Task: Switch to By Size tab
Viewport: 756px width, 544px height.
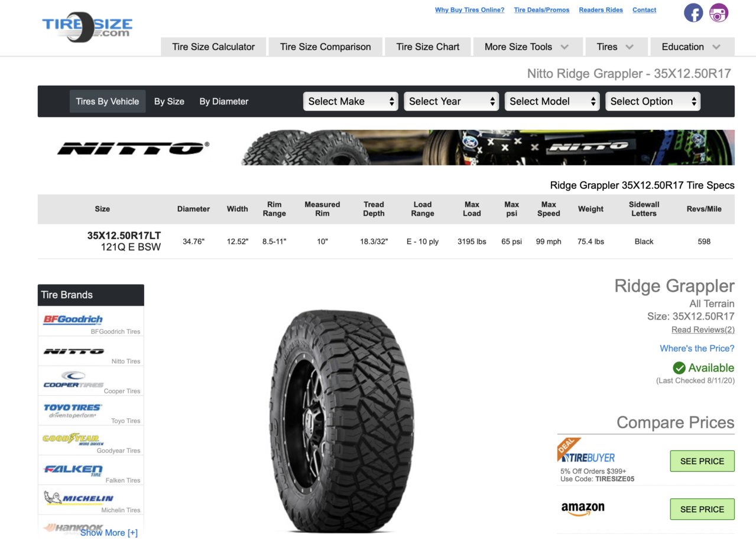Action: [x=169, y=102]
